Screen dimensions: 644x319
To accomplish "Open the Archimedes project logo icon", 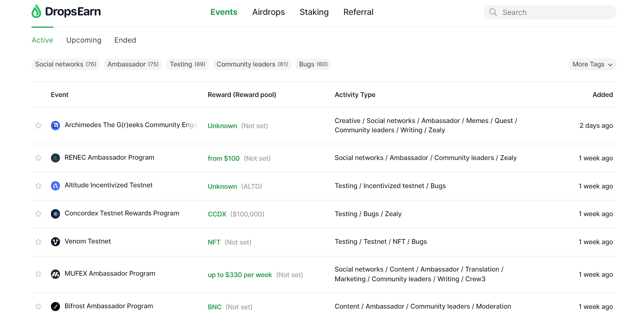I will (55, 125).
